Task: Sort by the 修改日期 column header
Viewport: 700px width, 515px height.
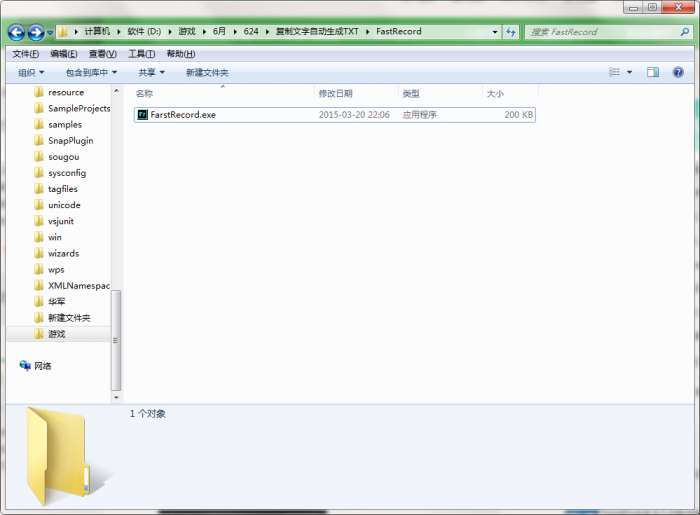Action: pyautogui.click(x=335, y=93)
